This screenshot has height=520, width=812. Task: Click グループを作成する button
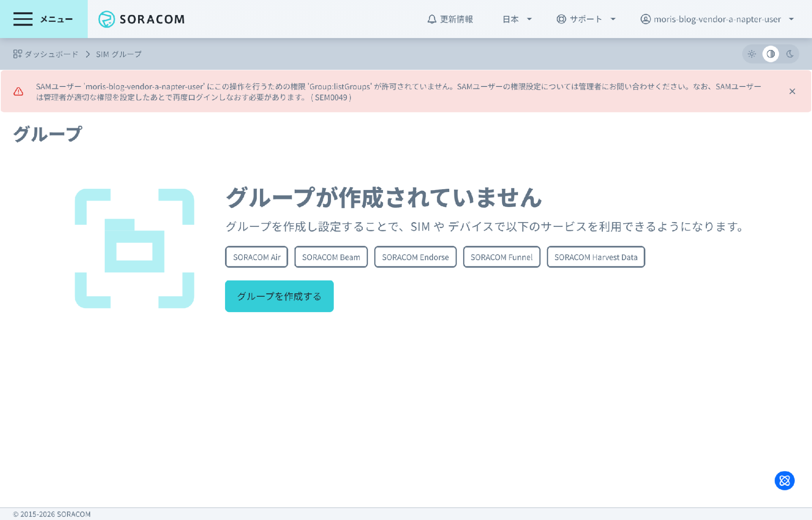279,296
